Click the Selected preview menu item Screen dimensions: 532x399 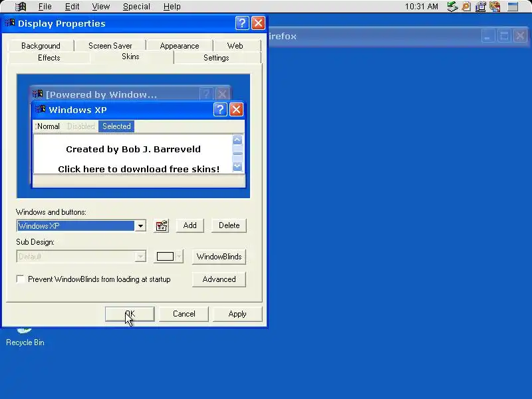(x=116, y=126)
